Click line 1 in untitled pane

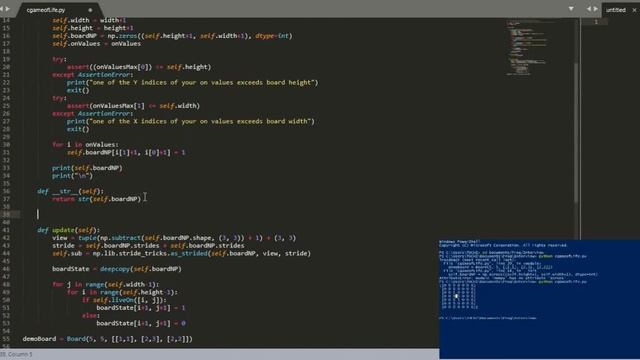click(x=596, y=22)
